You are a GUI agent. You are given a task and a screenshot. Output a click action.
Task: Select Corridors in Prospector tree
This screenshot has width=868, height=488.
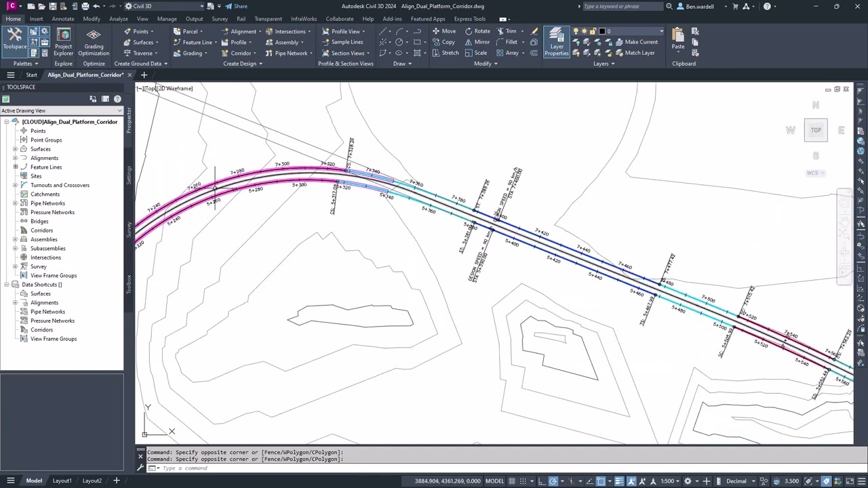[41, 230]
